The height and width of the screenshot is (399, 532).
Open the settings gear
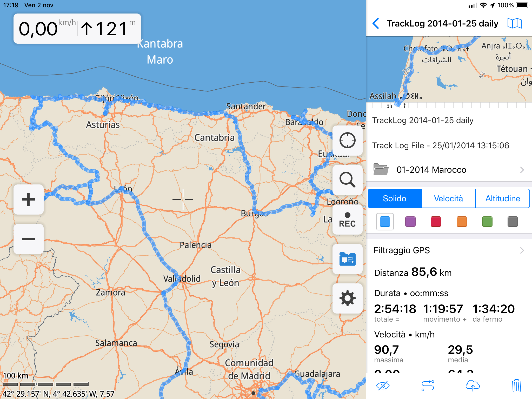(347, 298)
